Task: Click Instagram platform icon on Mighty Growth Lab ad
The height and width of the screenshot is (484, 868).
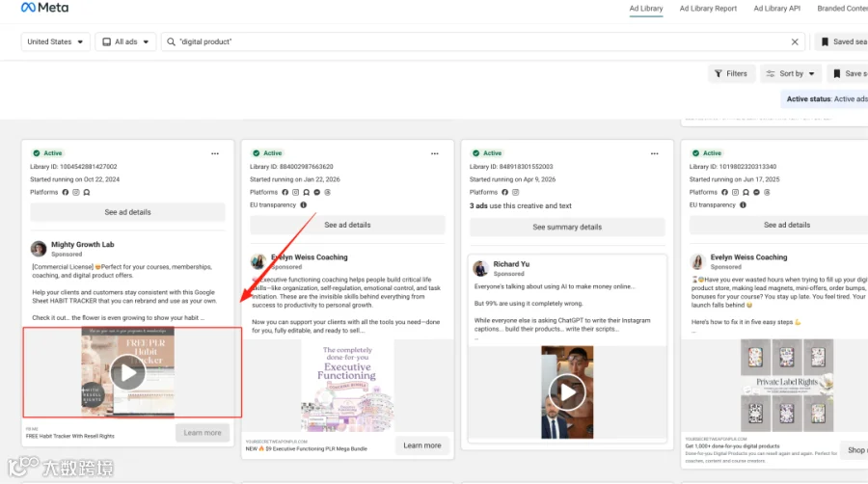Action: tap(76, 193)
